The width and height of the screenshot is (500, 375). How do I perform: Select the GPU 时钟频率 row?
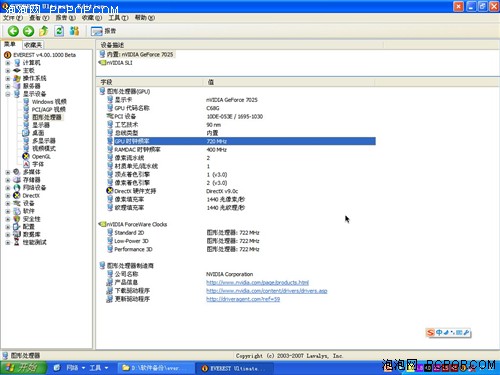(x=241, y=141)
